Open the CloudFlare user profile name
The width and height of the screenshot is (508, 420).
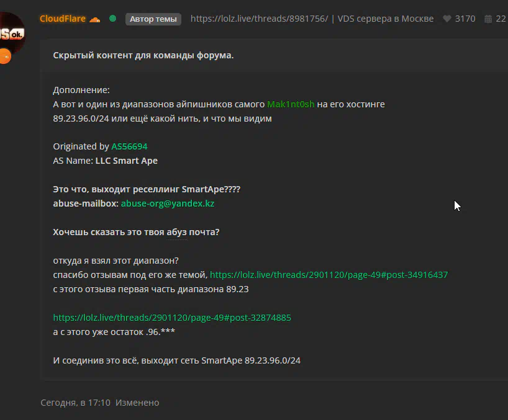63,19
